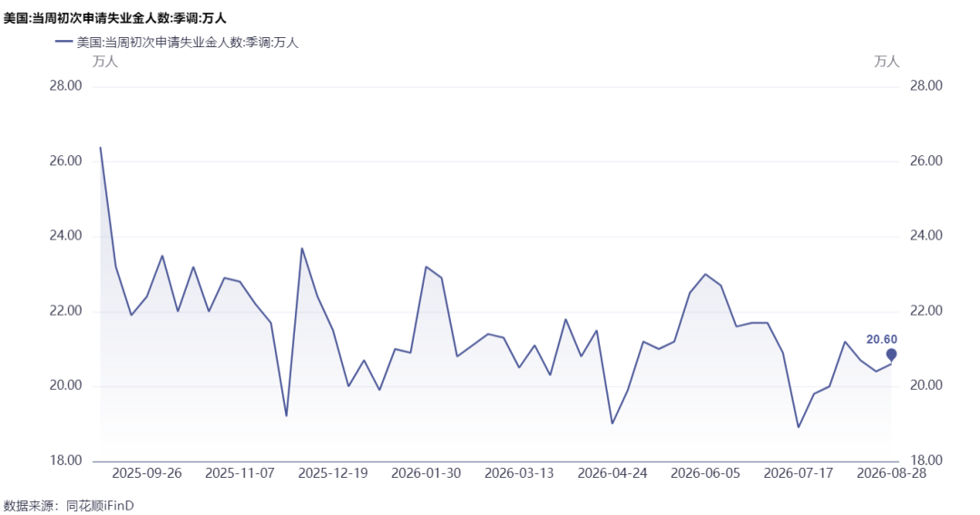
Task: Toggle the series via the legend line swatch
Action: [64, 43]
